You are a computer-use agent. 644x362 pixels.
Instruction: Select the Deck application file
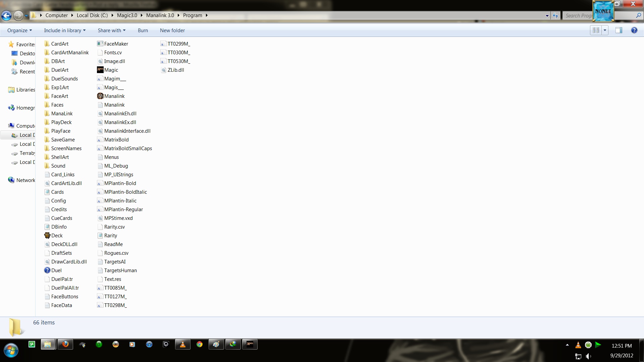(56, 236)
